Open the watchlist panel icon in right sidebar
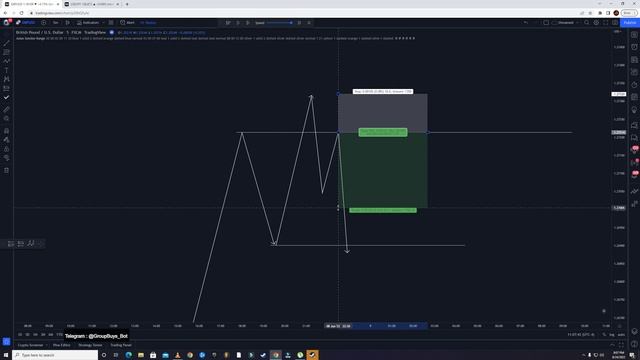Screen dimensions: 640x360 (x=634, y=35)
